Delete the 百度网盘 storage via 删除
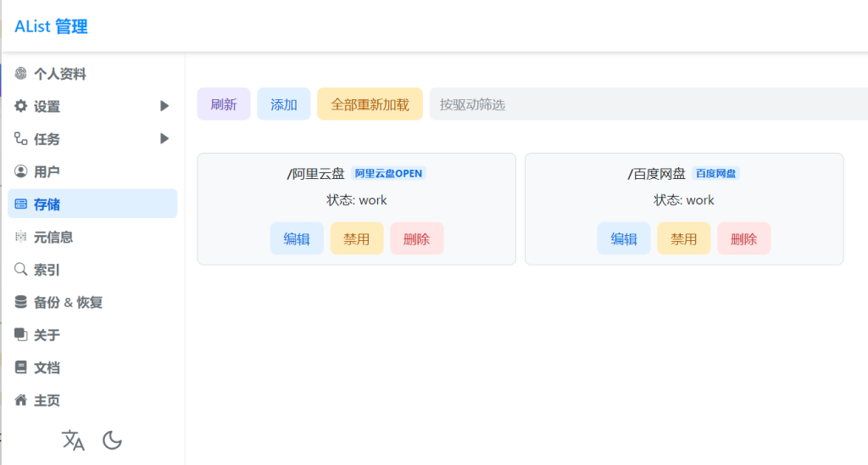 click(x=743, y=238)
